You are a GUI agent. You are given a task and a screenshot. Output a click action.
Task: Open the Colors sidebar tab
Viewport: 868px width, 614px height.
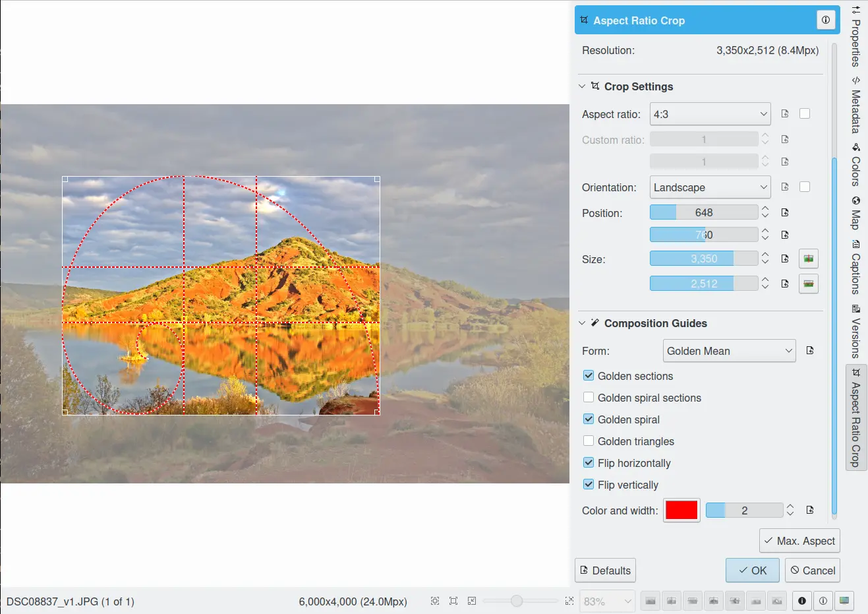point(855,165)
